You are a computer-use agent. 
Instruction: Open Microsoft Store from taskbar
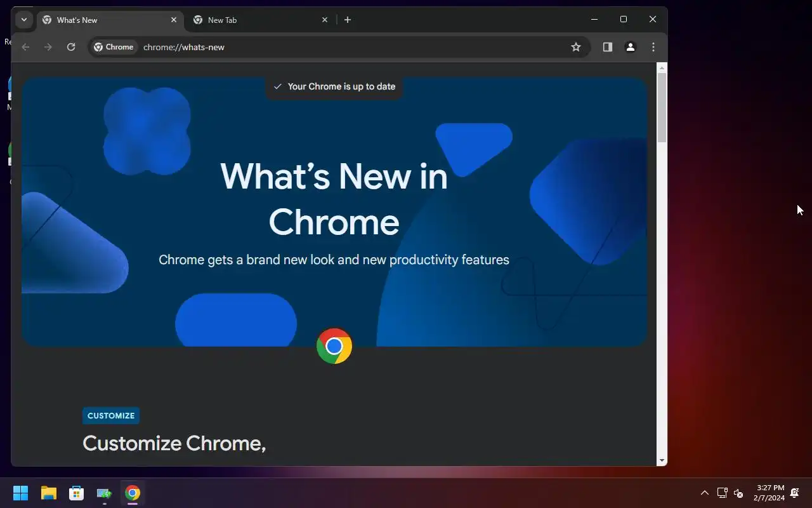coord(77,493)
